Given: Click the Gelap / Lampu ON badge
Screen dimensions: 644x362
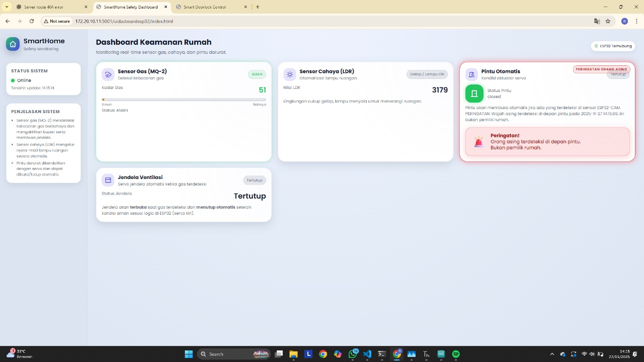Looking at the screenshot, I should click(427, 74).
